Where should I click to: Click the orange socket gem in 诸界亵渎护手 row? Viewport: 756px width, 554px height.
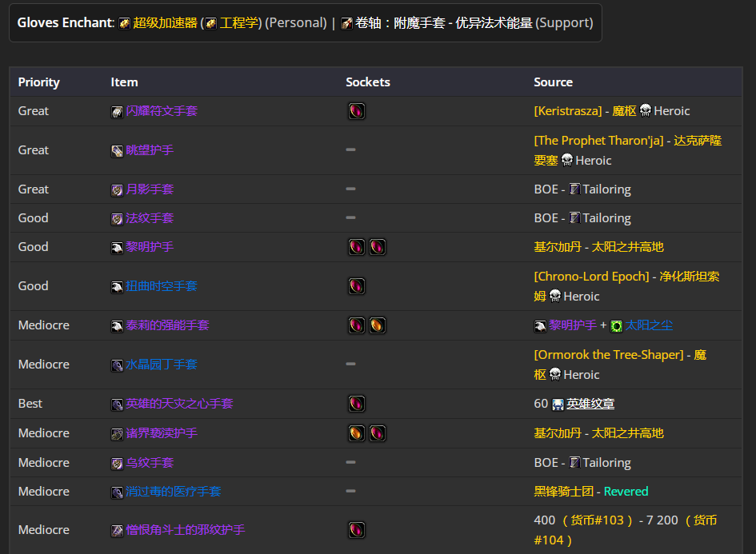357,433
